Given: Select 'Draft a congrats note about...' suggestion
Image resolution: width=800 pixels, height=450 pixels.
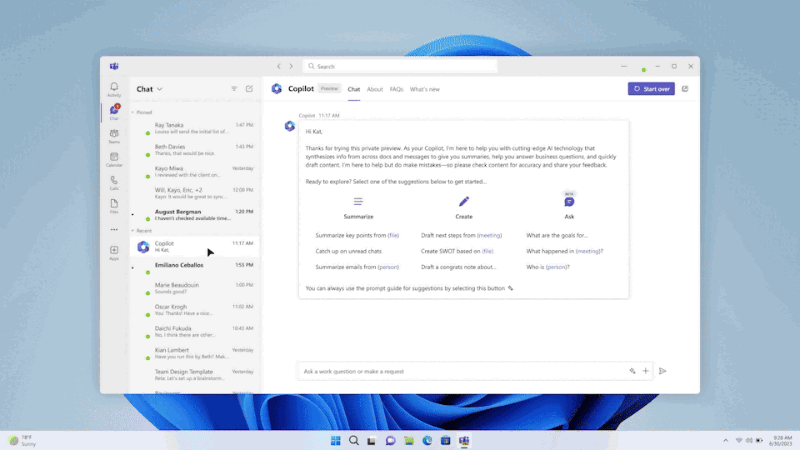Looking at the screenshot, I should pos(458,267).
